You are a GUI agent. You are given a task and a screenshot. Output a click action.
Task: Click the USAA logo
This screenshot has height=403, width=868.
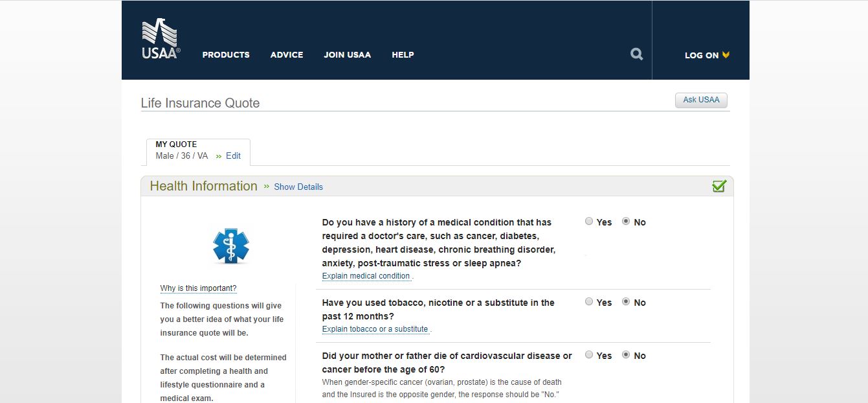coord(159,37)
